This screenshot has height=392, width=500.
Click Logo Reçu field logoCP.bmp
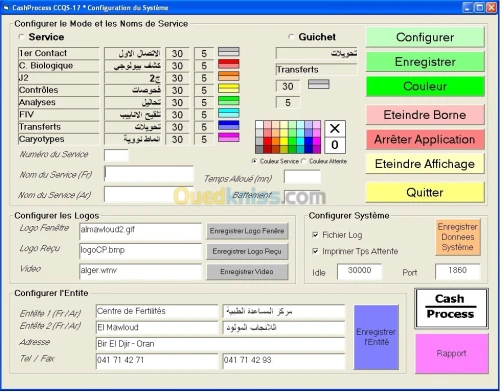click(140, 252)
